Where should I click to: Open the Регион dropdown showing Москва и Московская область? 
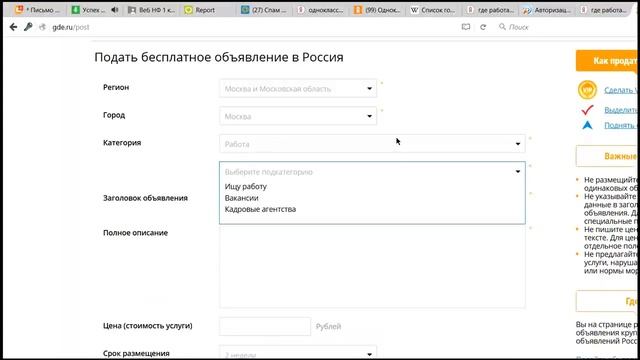click(x=298, y=89)
